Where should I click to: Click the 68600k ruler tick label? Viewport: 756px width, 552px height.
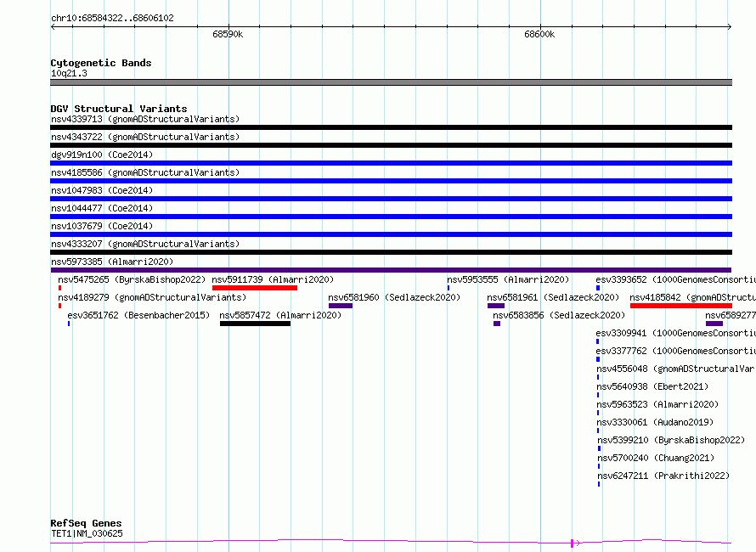click(x=539, y=34)
